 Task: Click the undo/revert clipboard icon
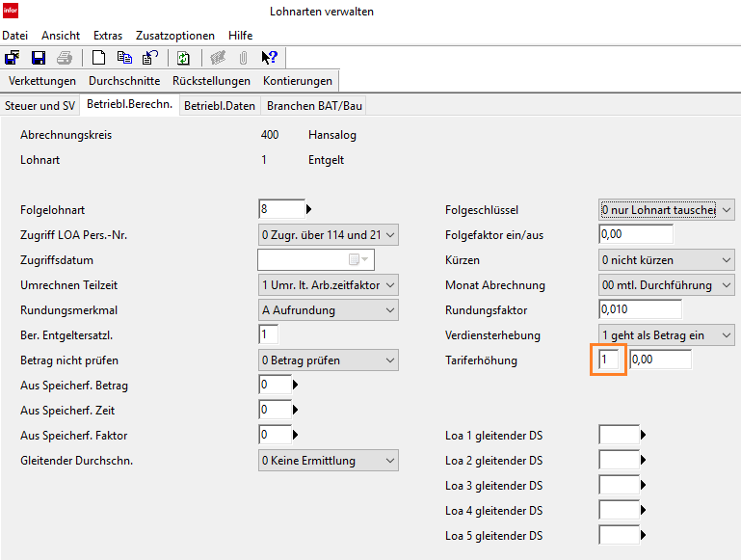tap(150, 58)
